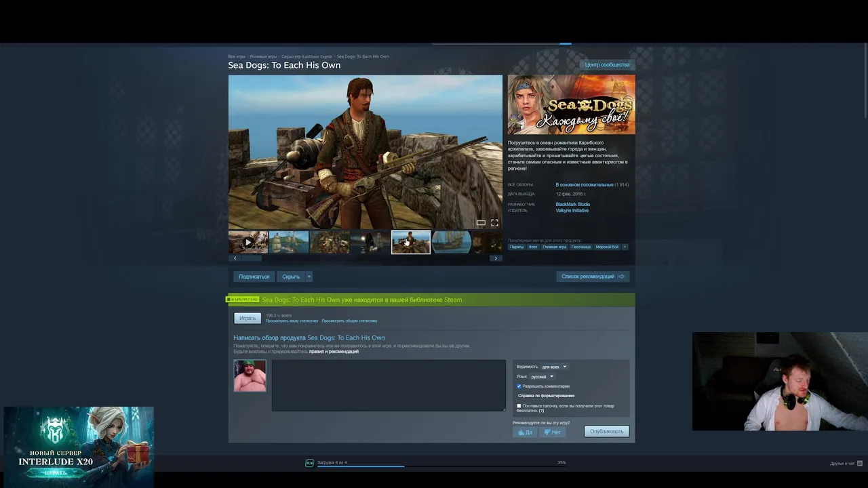Choose Нет thumbs-down recommendation

(x=552, y=432)
